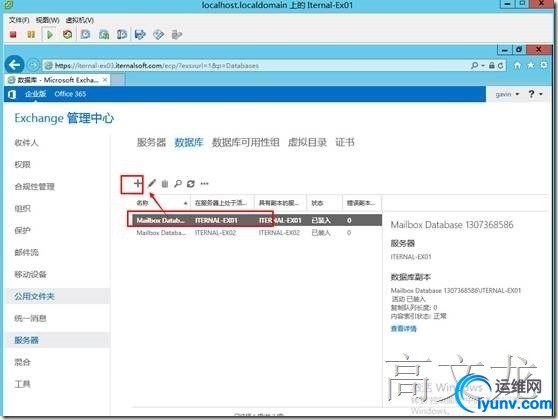The height and width of the screenshot is (420, 558).
Task: Delete selected database with trash icon
Action: (165, 184)
